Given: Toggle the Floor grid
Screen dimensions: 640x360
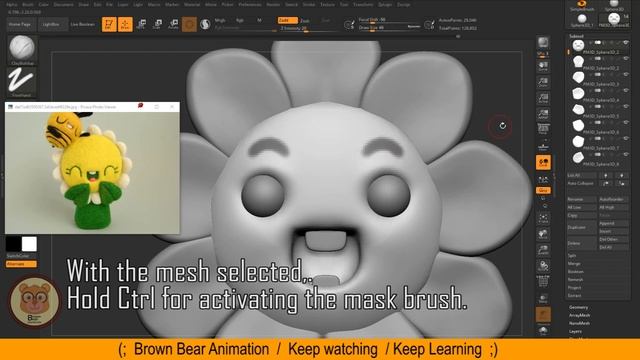Looking at the screenshot, I should click(543, 146).
